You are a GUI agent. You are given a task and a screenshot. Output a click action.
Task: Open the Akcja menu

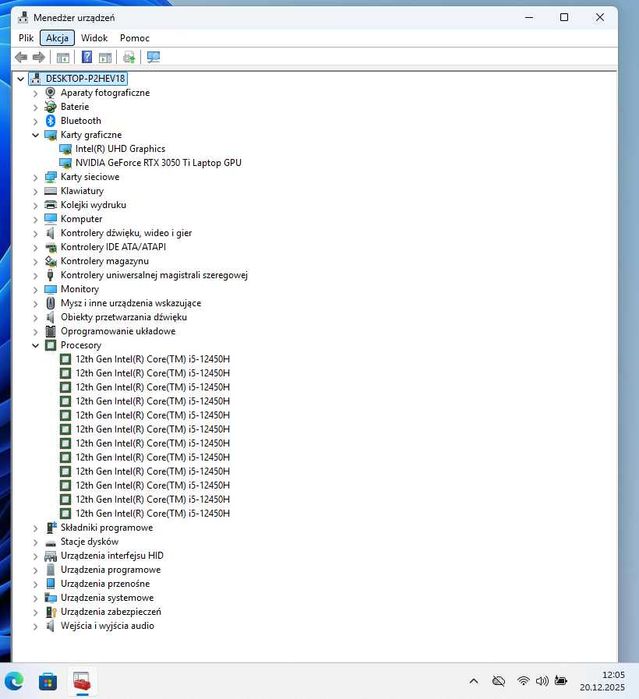(x=57, y=38)
